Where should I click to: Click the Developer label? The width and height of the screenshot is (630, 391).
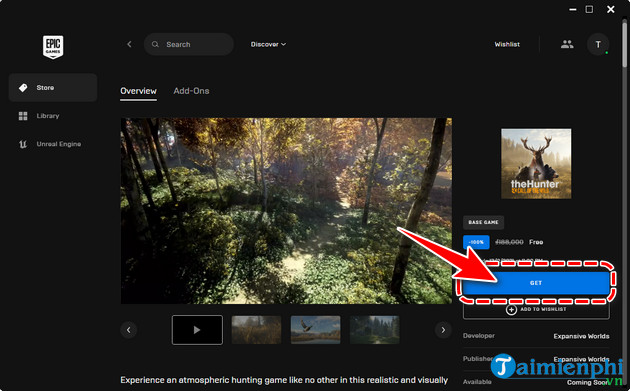[479, 336]
